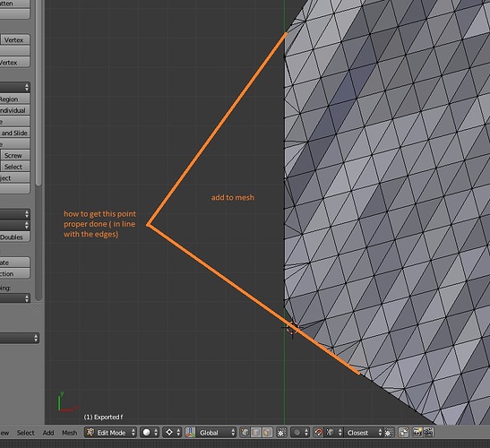Open the dropdown above the Region button
This screenshot has width=490, height=448.
click(x=14, y=87)
